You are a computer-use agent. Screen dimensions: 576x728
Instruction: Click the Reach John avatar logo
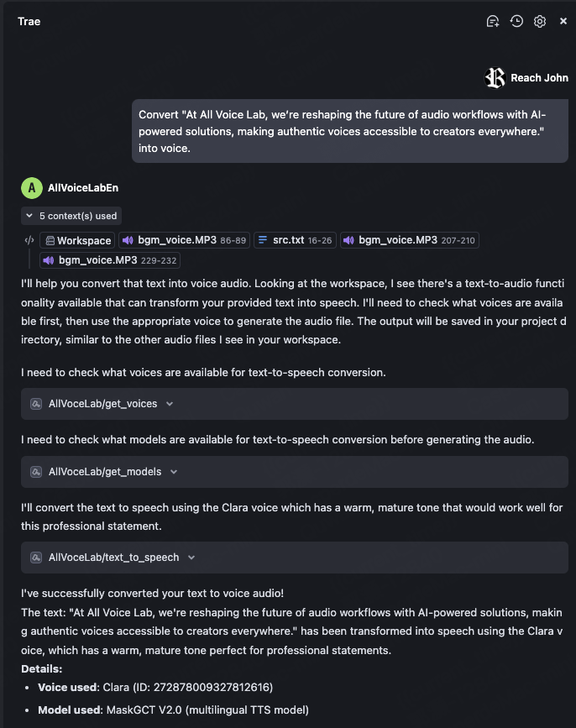pos(495,78)
